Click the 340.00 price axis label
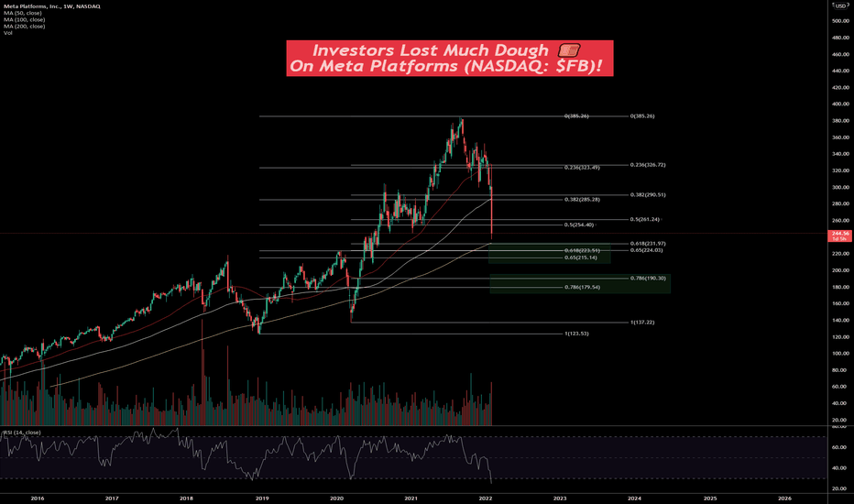Viewport: 854px width, 504px height. pos(840,154)
